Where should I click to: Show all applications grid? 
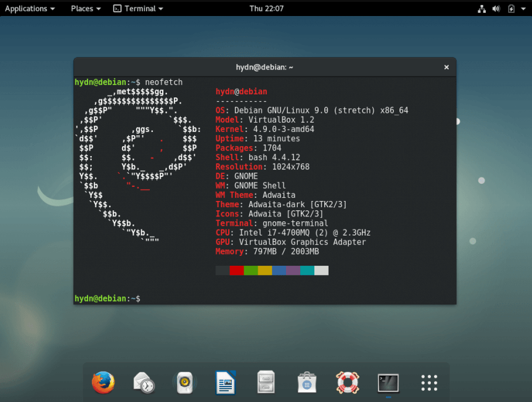(429, 383)
